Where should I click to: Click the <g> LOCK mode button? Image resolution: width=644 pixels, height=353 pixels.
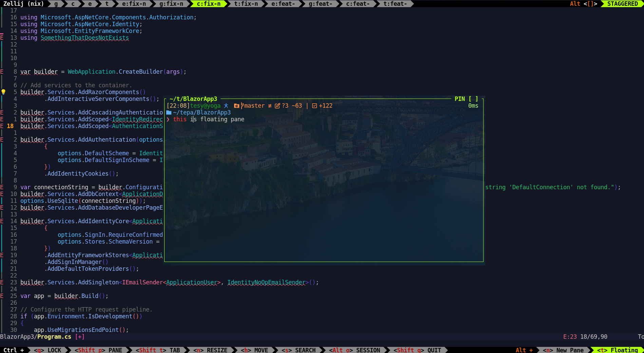point(48,350)
